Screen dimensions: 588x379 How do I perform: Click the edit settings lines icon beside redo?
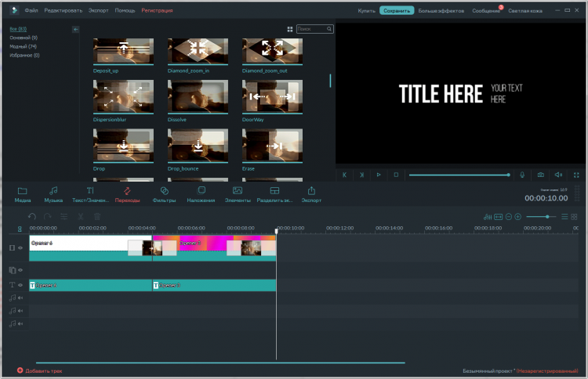tap(64, 216)
